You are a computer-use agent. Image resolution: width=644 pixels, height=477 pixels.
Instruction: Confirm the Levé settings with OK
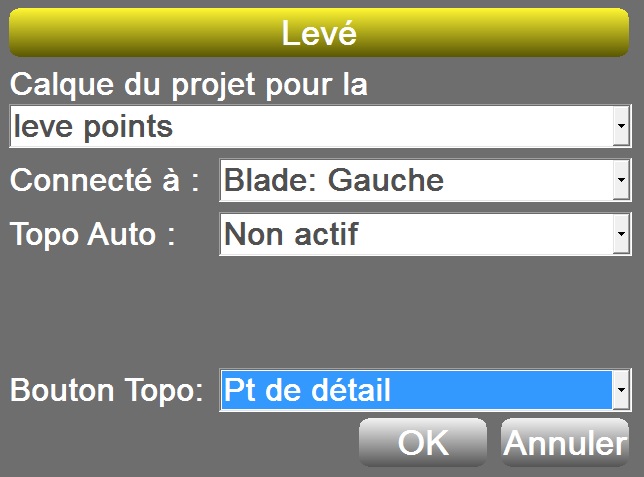422,443
